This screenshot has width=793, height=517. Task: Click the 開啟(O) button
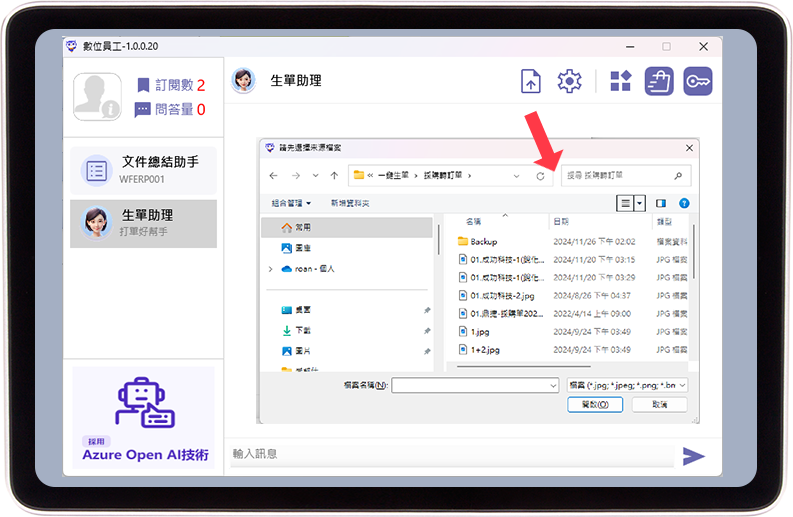point(594,405)
